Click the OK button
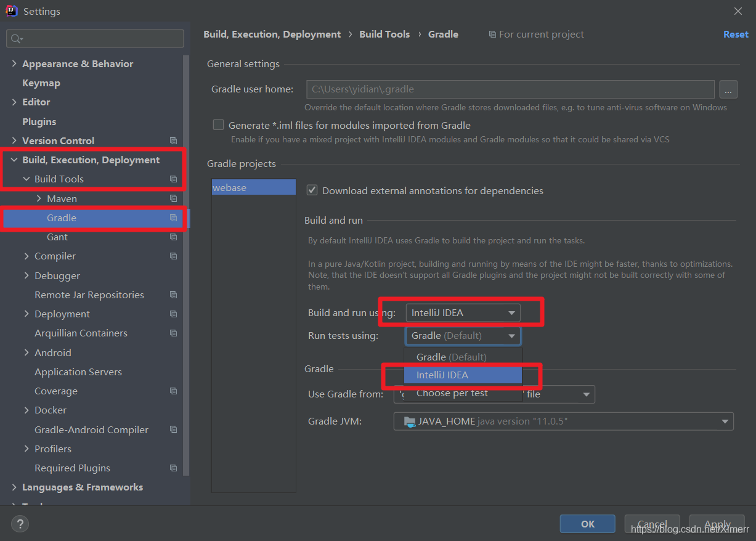Viewport: 756px width, 541px height. point(587,524)
